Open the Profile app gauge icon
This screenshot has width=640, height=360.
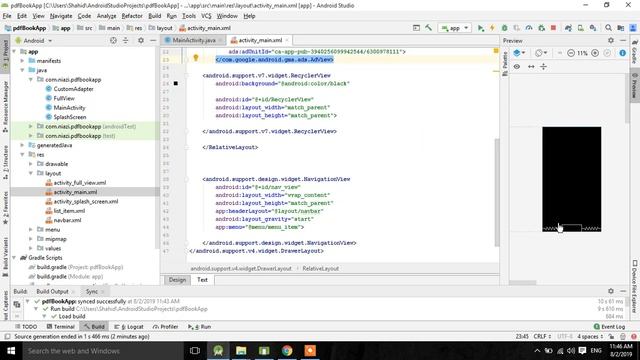[529, 28]
